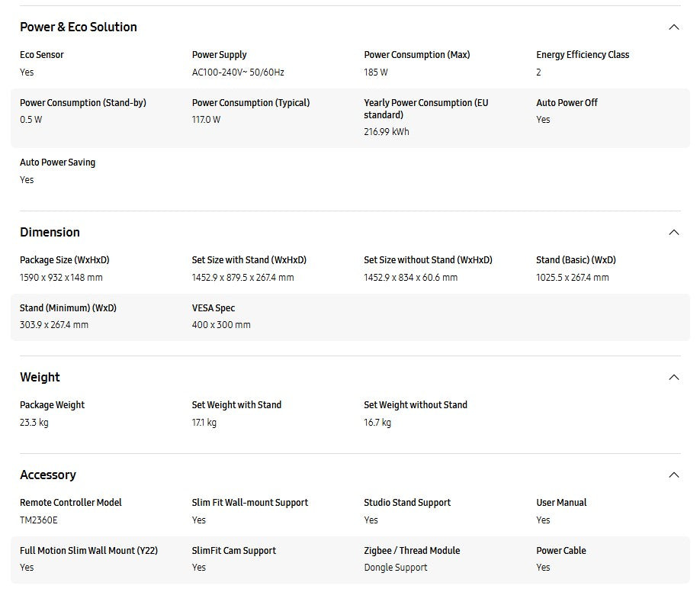
Task: Click the Set Weight with Stand label
Action: pos(236,405)
